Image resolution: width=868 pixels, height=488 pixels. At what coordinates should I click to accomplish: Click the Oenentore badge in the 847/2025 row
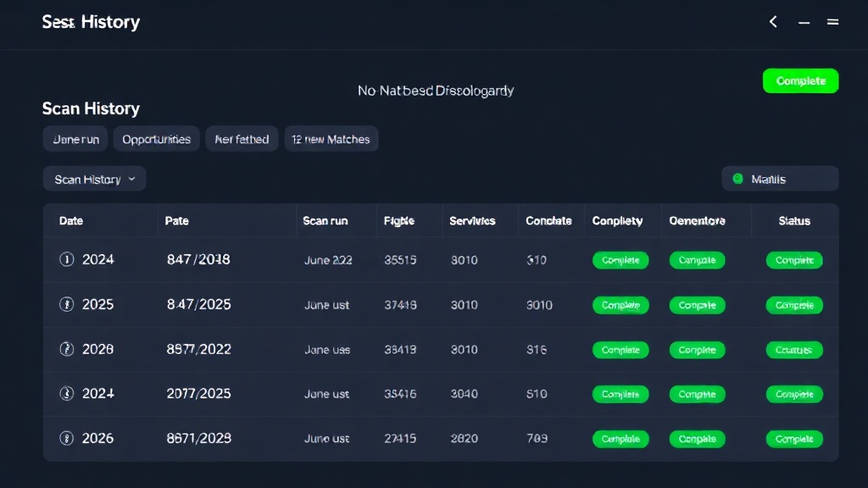(x=697, y=305)
